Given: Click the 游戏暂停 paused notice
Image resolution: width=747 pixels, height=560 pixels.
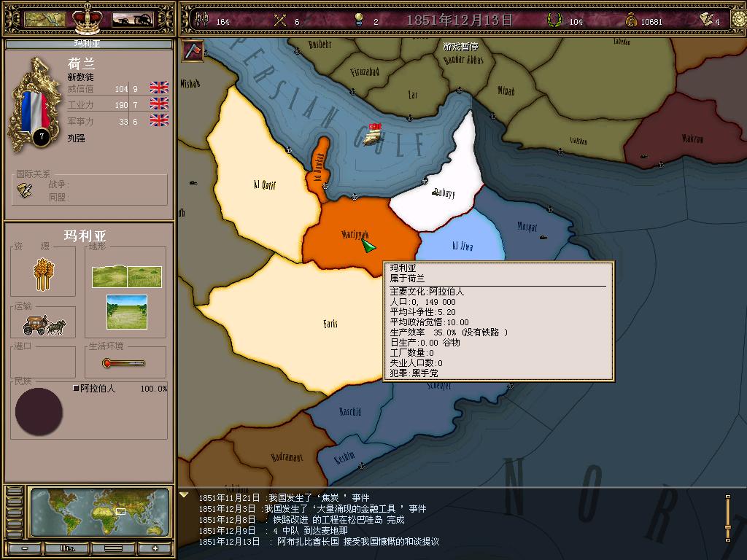Looking at the screenshot, I should tap(460, 47).
